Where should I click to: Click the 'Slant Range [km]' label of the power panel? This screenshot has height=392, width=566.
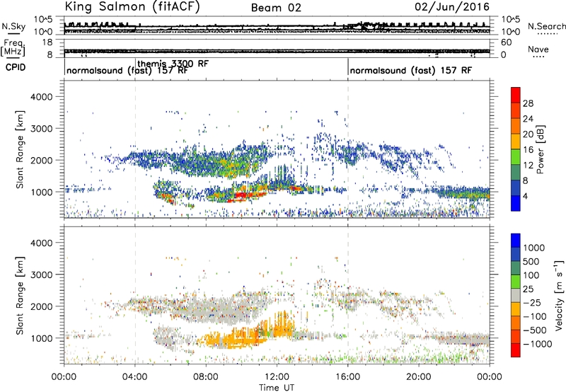20,149
